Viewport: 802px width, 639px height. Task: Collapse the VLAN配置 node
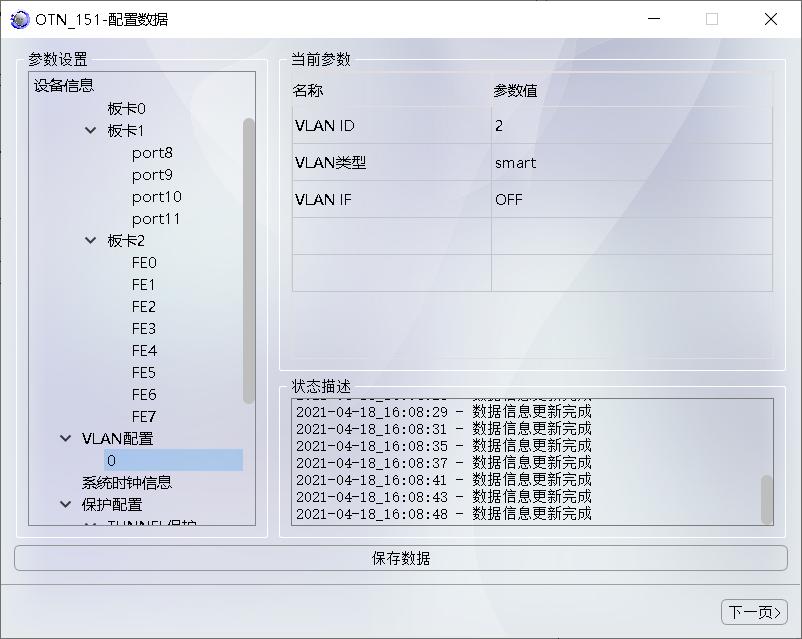click(65, 438)
